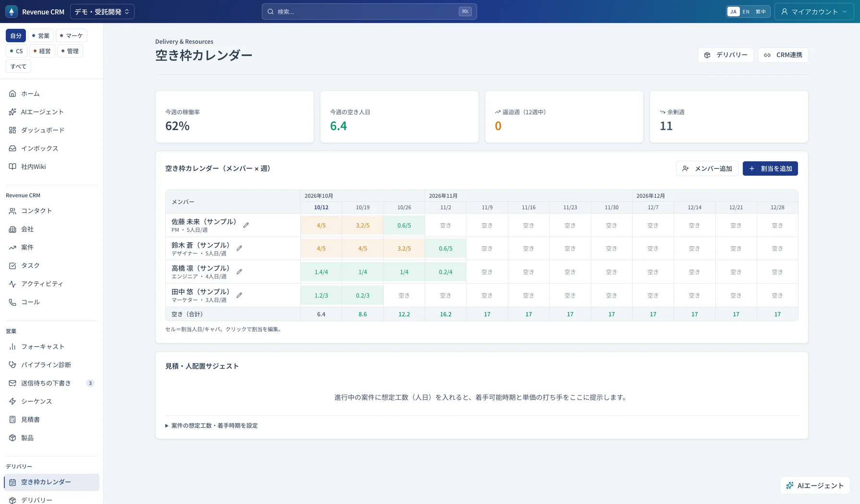Select 経営 role filter chip
The height and width of the screenshot is (504, 860).
point(42,51)
